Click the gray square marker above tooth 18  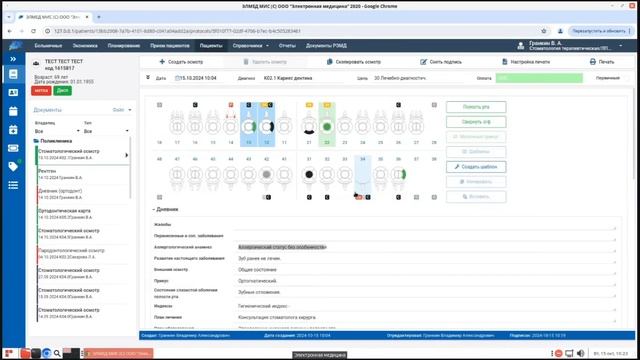tap(160, 105)
